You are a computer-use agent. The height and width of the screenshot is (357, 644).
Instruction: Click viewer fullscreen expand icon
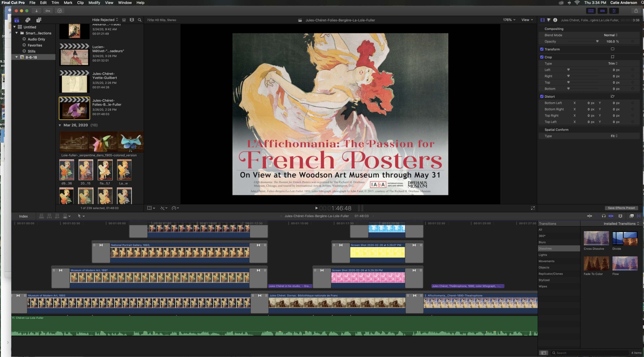click(533, 208)
